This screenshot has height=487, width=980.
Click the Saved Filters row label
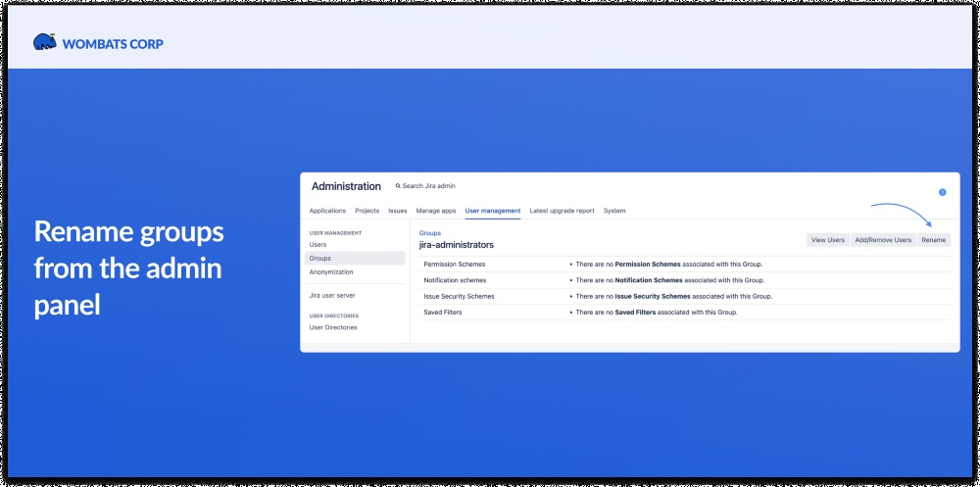pos(443,312)
